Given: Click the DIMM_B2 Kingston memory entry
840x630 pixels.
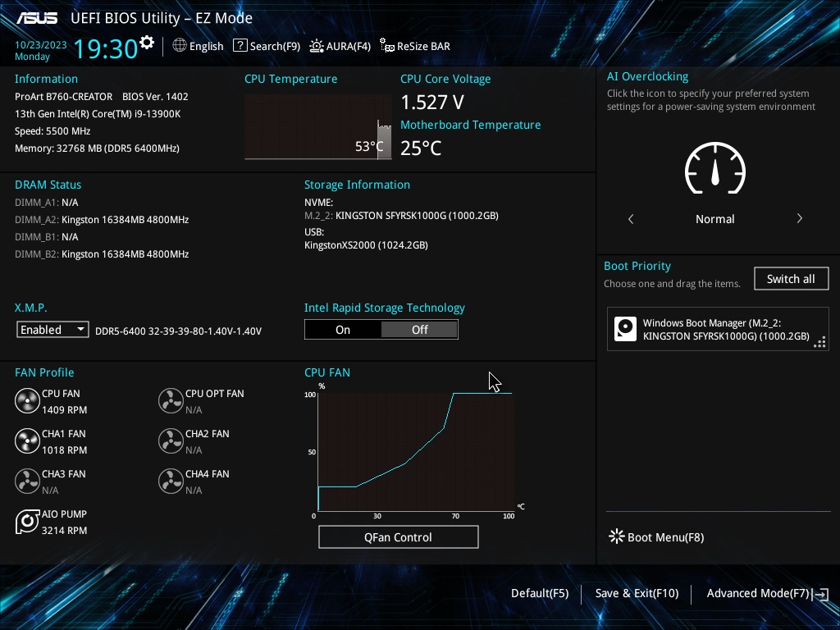Looking at the screenshot, I should tap(102, 254).
